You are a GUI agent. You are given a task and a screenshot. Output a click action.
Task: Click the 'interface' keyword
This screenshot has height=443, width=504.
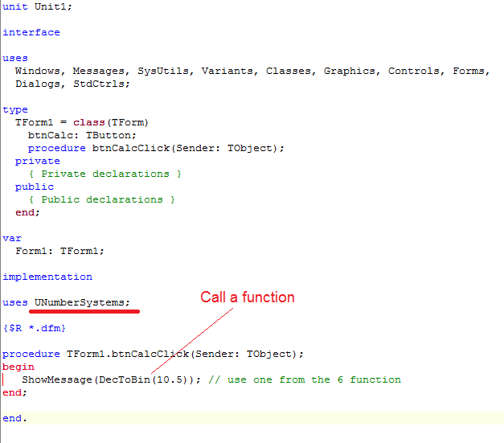coord(31,32)
